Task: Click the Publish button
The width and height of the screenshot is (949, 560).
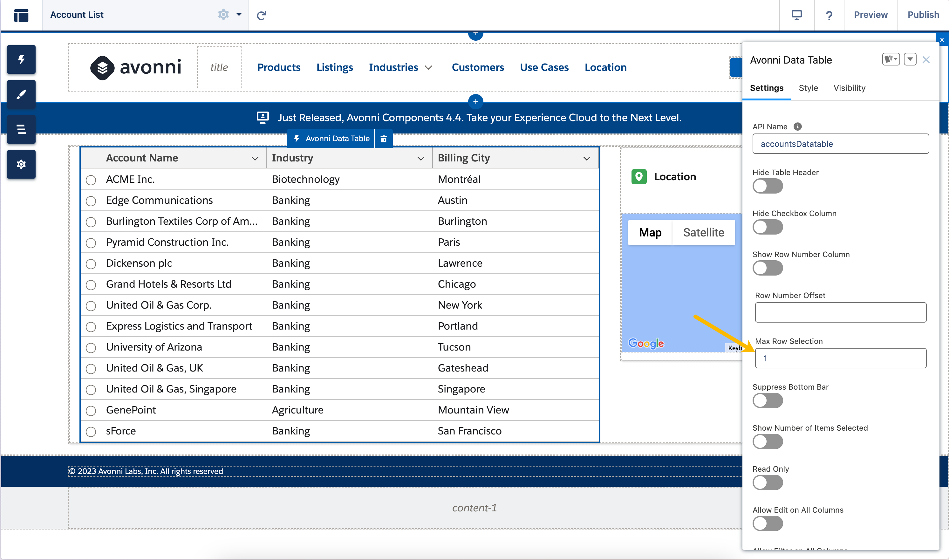Action: 923,15
